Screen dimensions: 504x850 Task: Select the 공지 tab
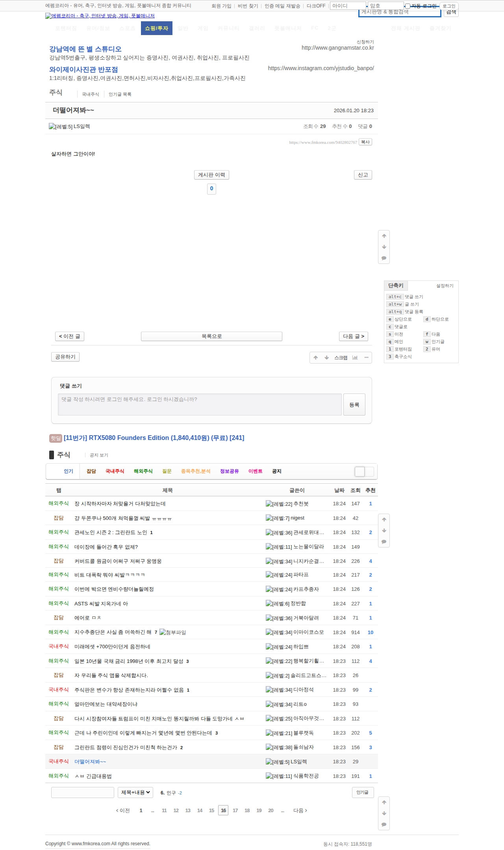tap(277, 471)
